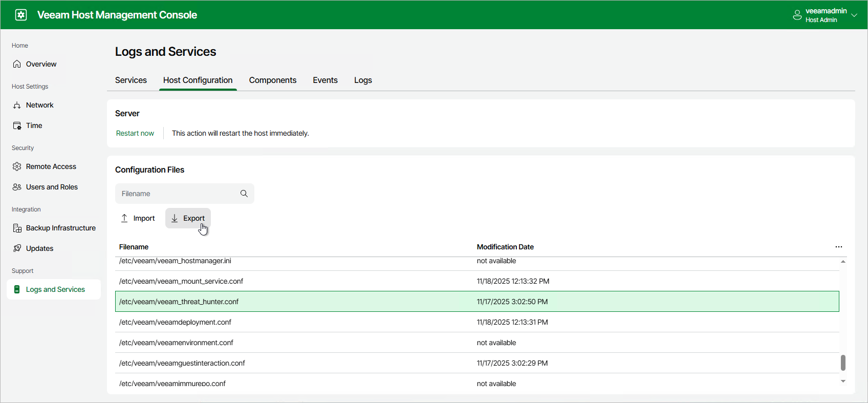The image size is (868, 403).
Task: Select the veeamdeployment.conf file row
Action: tap(477, 322)
